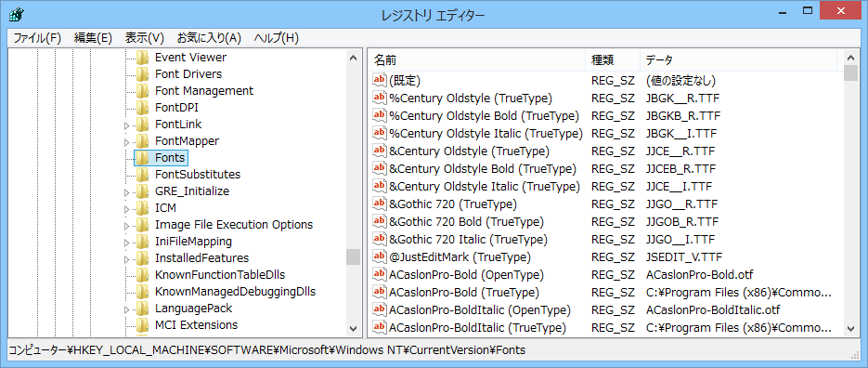This screenshot has height=368, width=868.
Task: Click the JJCEB_R.TTF data cell
Action: coord(680,169)
